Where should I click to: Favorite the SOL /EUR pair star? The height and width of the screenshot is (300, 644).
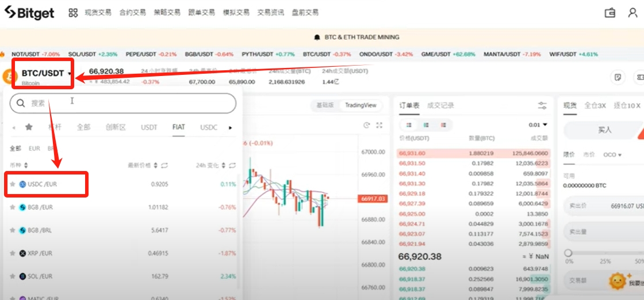(13, 276)
